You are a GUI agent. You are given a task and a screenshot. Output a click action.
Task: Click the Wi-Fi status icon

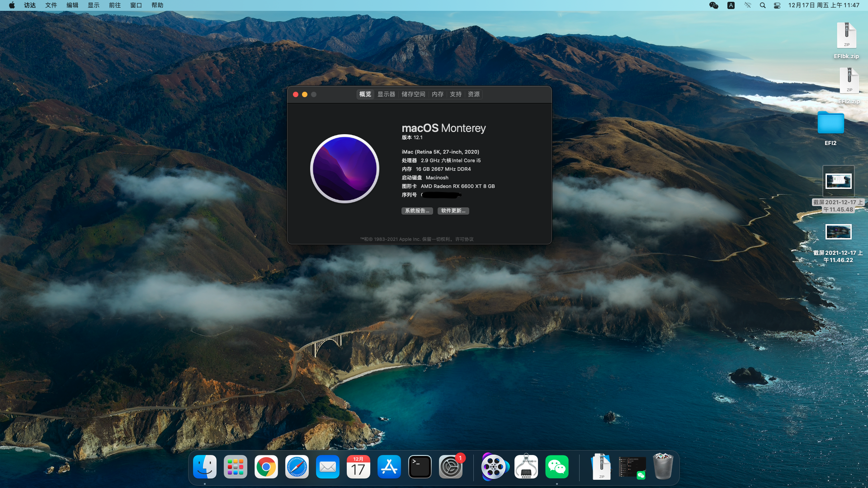coord(747,5)
